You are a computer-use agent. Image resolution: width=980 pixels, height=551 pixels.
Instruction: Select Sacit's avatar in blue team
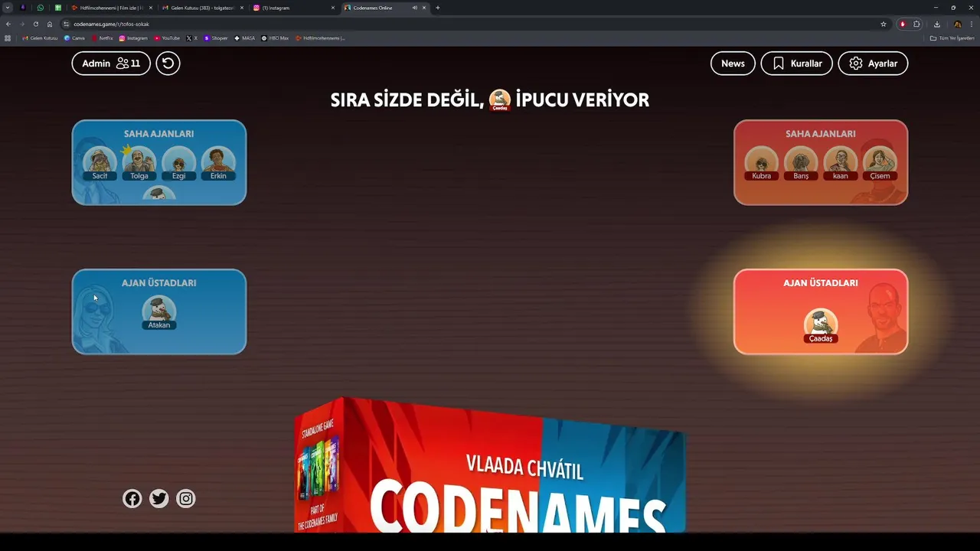(100, 162)
